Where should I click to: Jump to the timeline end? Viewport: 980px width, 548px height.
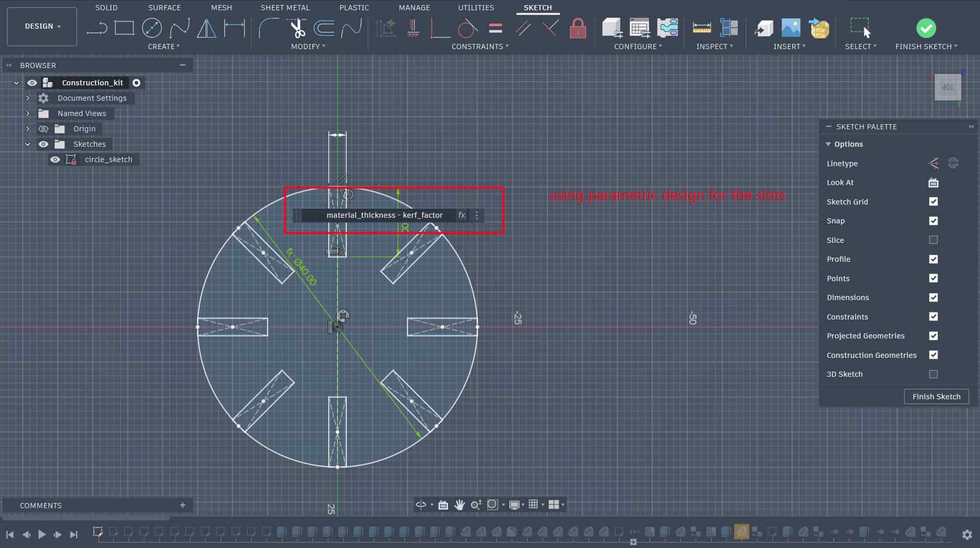click(x=74, y=534)
